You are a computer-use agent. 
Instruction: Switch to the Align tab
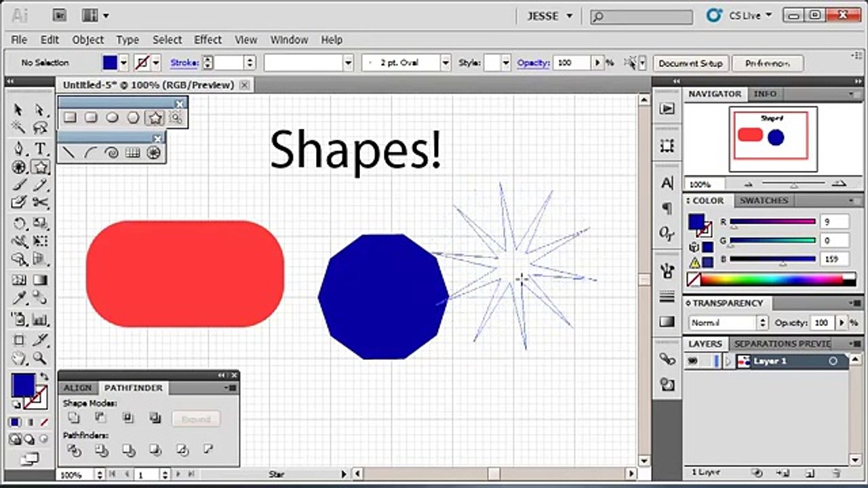click(77, 388)
